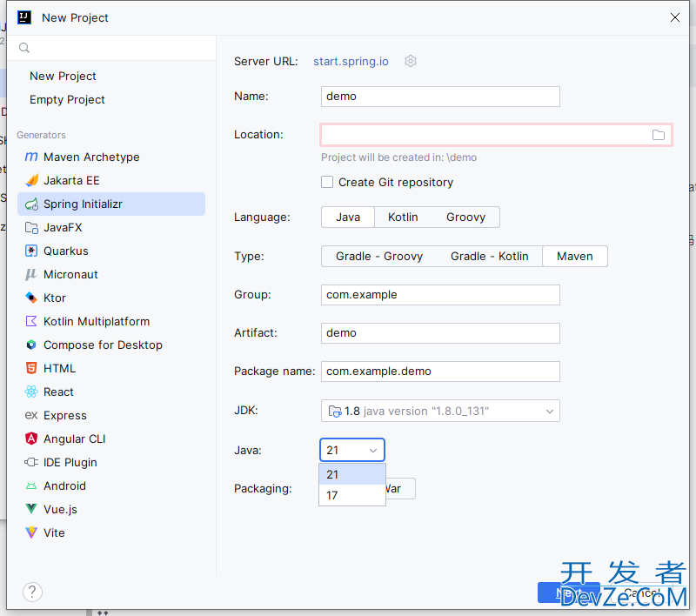
Task: Click the Maven Archetype generator icon
Action: pos(31,157)
